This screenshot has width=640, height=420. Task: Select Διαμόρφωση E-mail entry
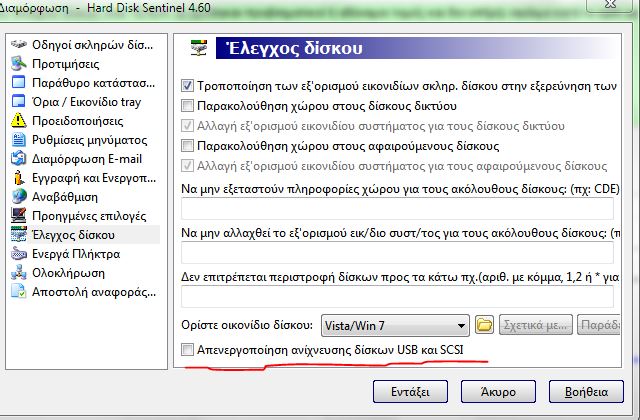tap(87, 159)
